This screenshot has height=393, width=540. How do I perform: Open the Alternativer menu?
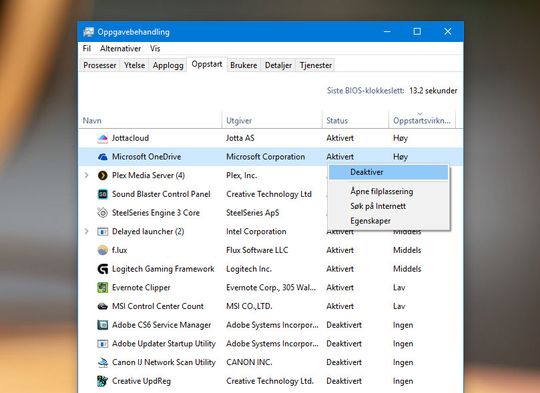(x=121, y=49)
